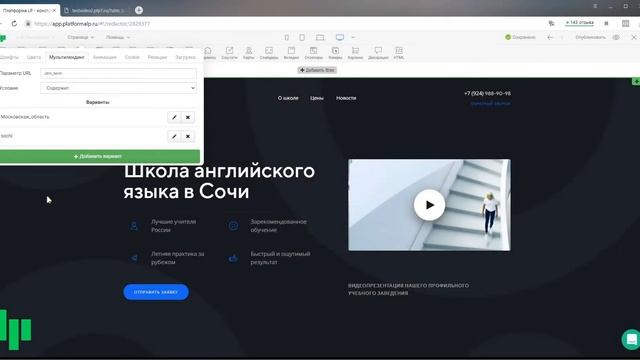
Task: Open the cart Корзина widget tool
Action: [355, 53]
